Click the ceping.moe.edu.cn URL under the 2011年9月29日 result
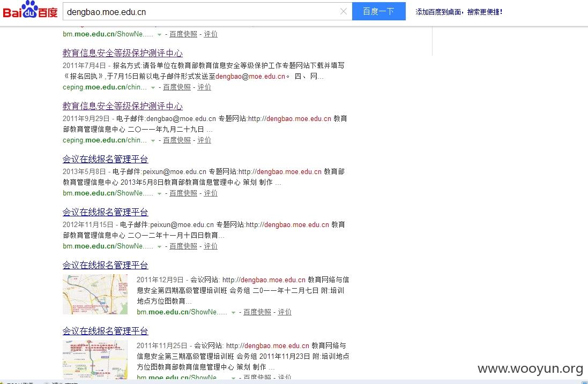Viewport: 588px width, 384px height. click(105, 140)
